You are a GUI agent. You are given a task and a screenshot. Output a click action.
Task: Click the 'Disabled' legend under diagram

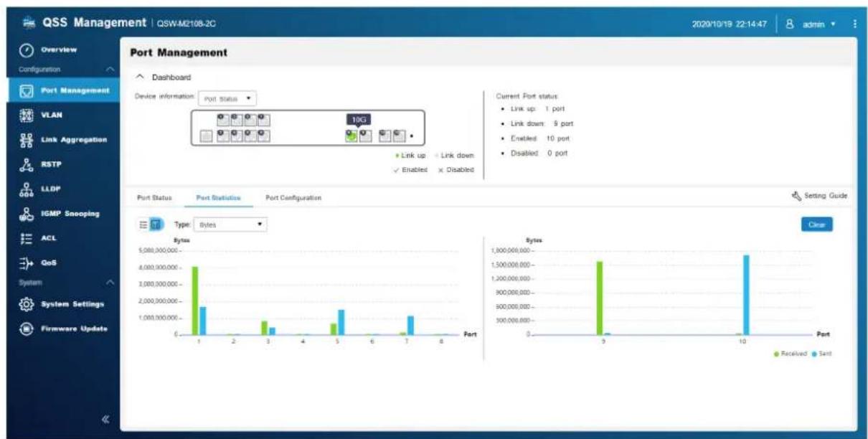pos(456,169)
